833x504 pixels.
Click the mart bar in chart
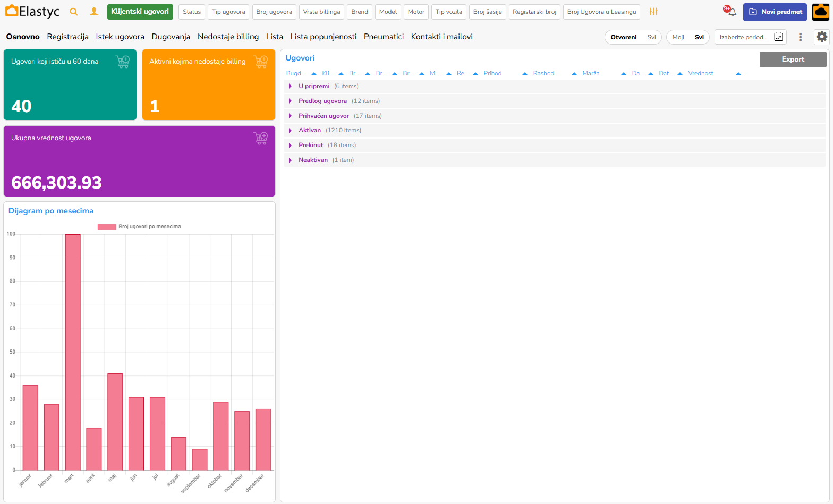pyautogui.click(x=73, y=352)
